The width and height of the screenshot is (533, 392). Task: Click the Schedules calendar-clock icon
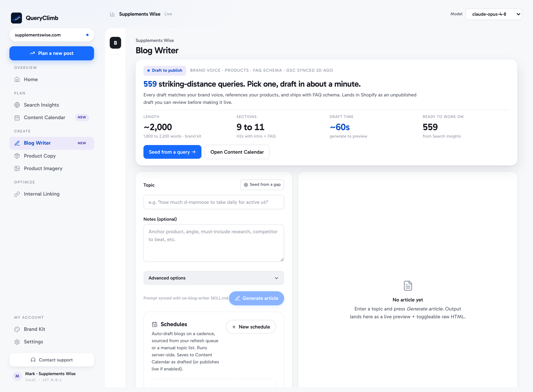(155, 324)
